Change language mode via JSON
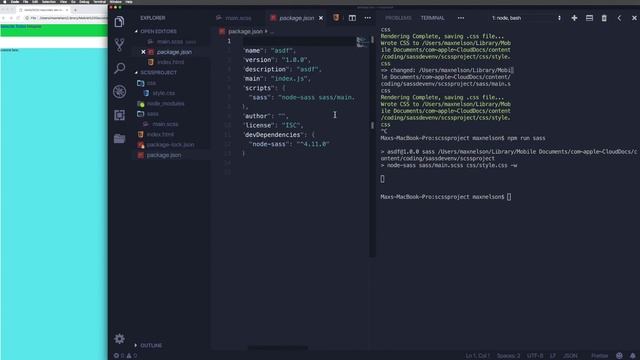This screenshot has width=640, height=360. coord(570,356)
